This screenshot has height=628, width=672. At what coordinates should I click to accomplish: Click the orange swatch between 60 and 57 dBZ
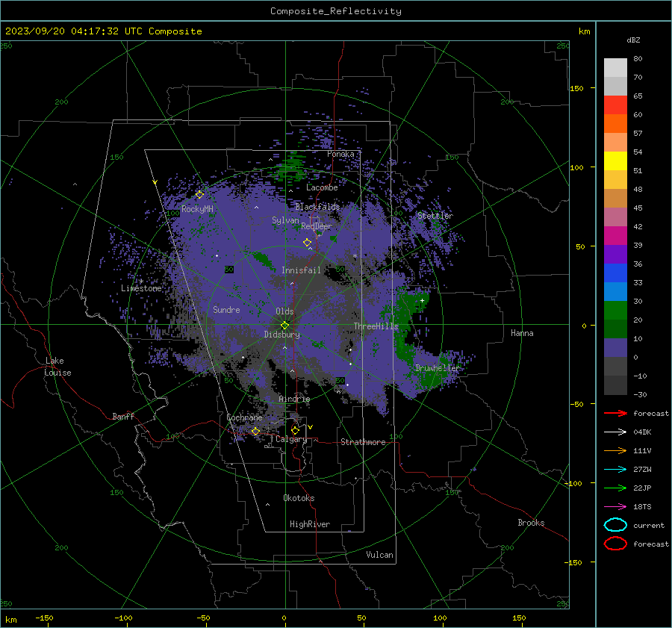pyautogui.click(x=615, y=123)
